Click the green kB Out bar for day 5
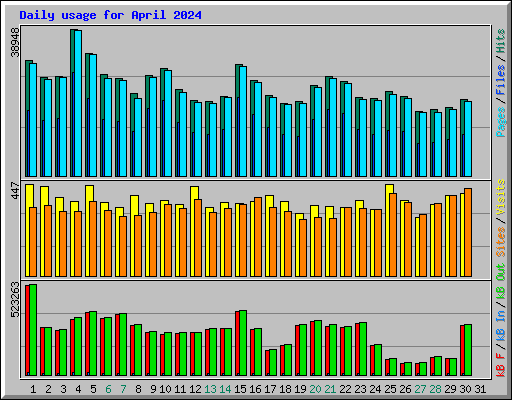Viewport: 512px width, 400px height. (93, 344)
